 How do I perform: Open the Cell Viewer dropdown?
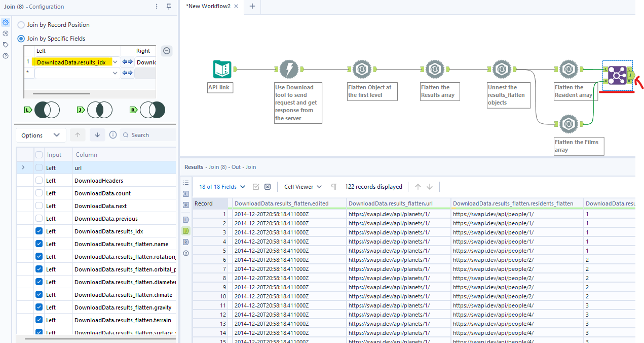(303, 187)
